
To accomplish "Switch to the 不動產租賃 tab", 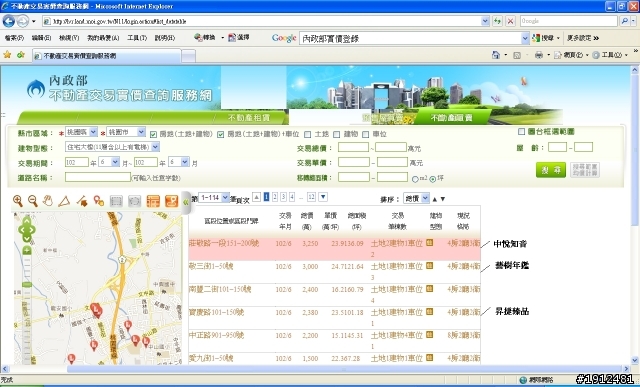I will 249,118.
